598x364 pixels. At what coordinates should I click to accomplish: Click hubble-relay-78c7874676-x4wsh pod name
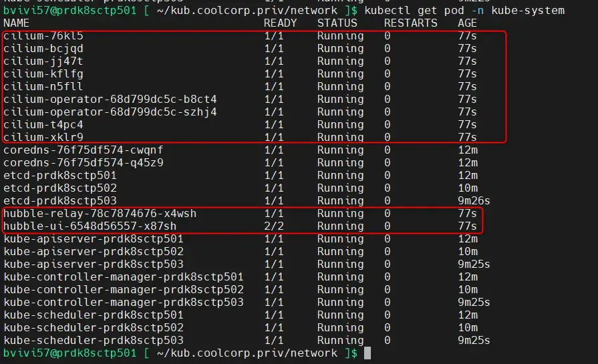[x=100, y=214]
